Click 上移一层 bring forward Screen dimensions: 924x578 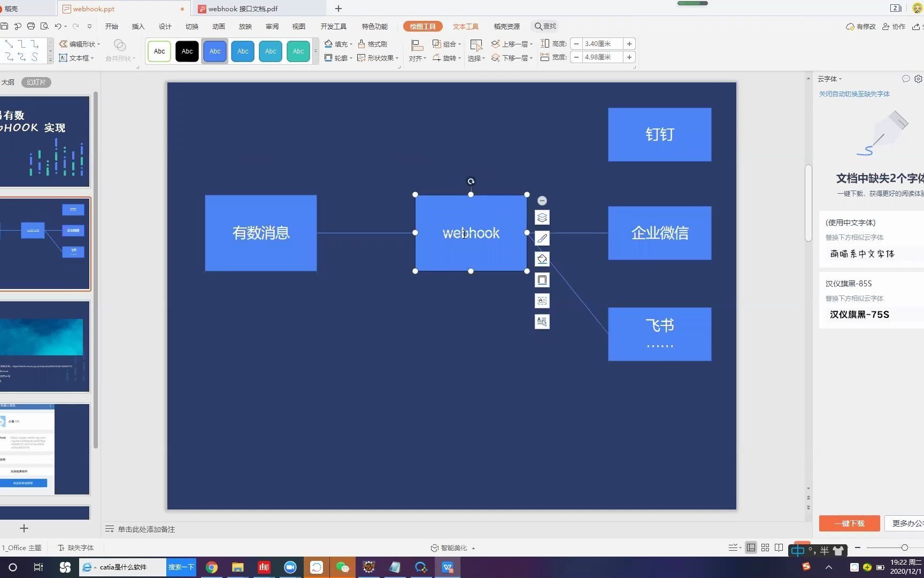pos(512,44)
